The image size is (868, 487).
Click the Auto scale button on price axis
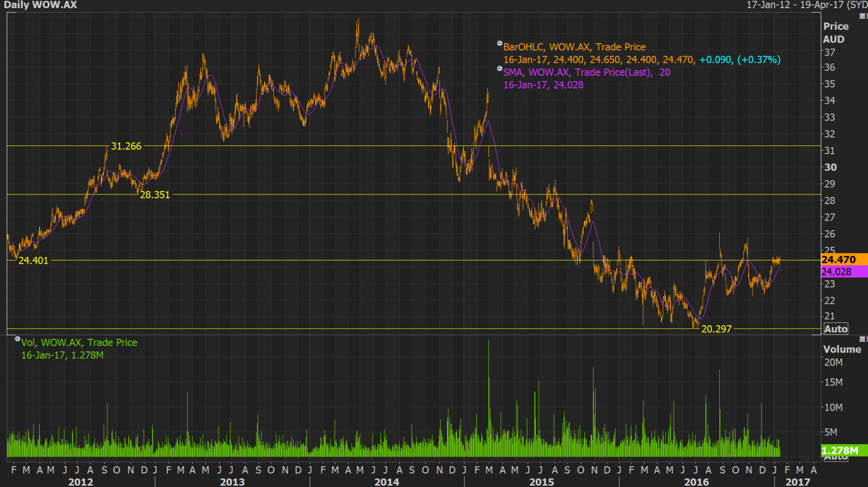pyautogui.click(x=835, y=329)
